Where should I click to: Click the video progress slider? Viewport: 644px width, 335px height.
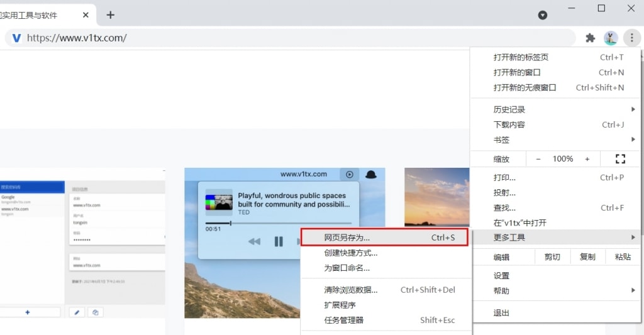[x=279, y=223]
